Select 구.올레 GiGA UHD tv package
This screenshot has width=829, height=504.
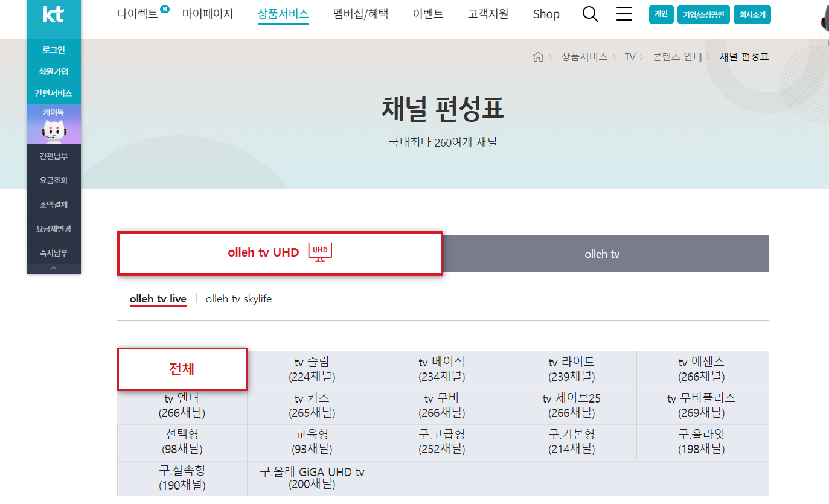(x=312, y=478)
